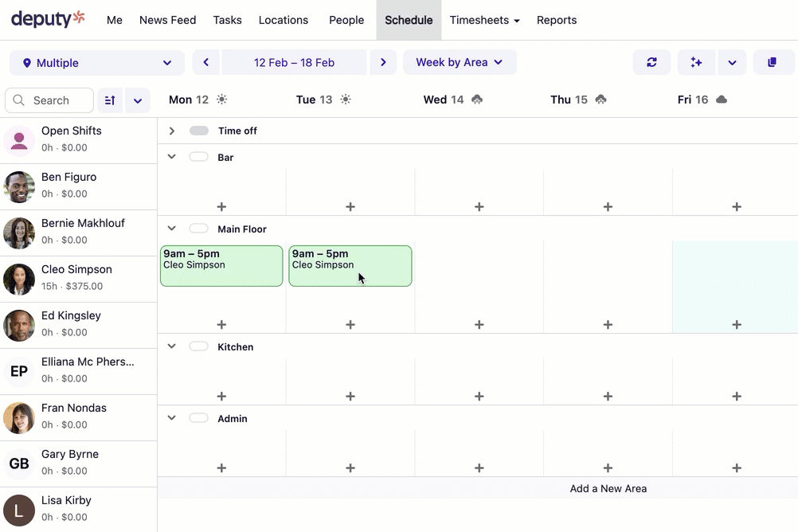This screenshot has width=798, height=532.
Task: Click the Tue 13 day header
Action: 314,100
